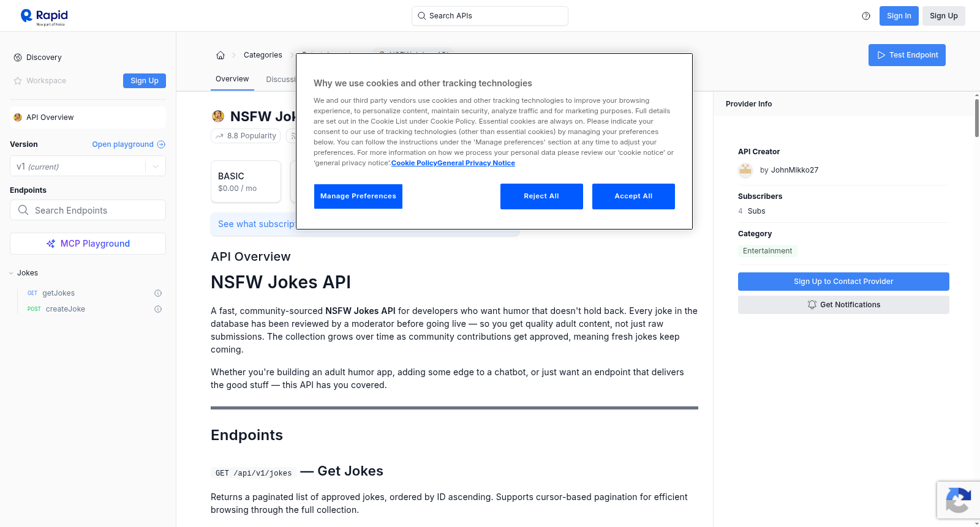Click the Test Endpoint button

[x=907, y=55]
